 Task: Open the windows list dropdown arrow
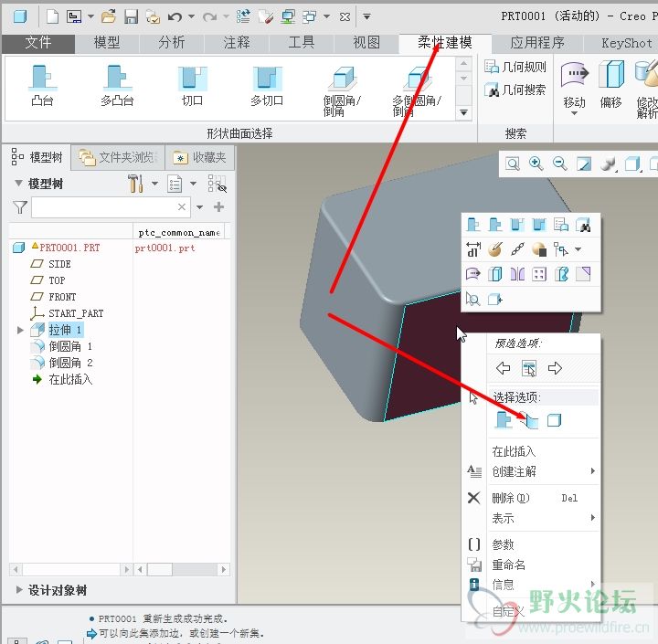pos(326,16)
